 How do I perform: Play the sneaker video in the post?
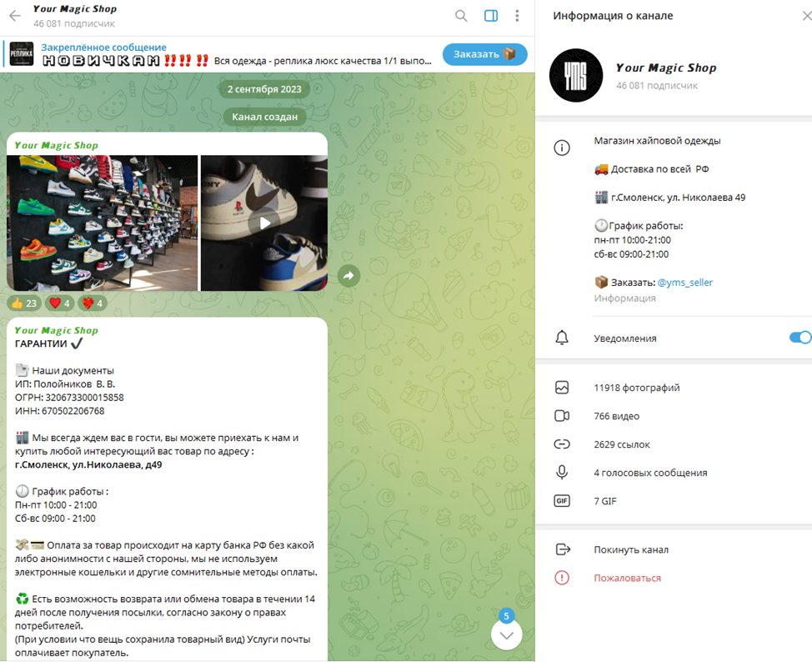click(264, 223)
